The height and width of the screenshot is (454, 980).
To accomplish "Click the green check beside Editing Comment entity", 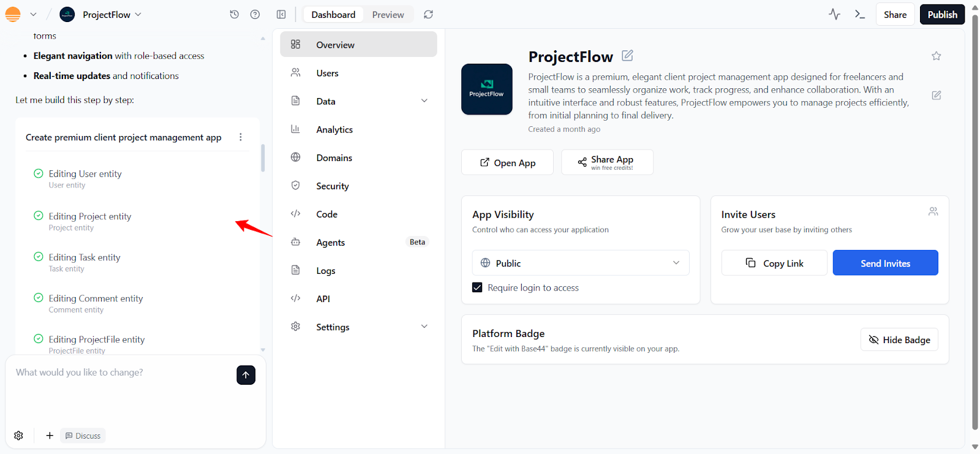I will (x=39, y=298).
